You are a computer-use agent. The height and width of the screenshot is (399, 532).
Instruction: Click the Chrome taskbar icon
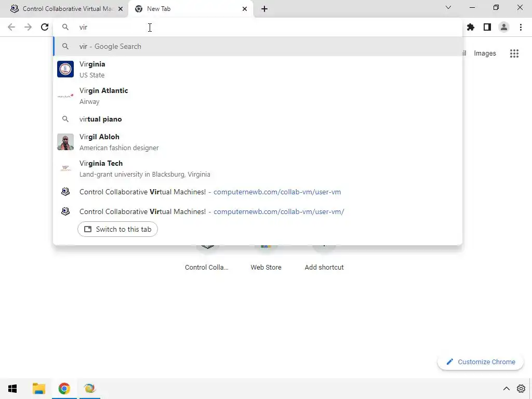[64, 389]
